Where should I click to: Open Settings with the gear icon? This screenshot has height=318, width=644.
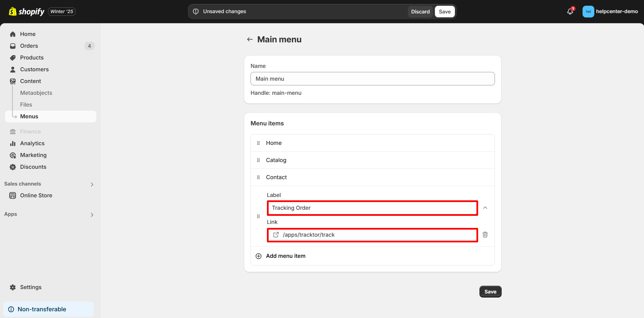click(12, 287)
